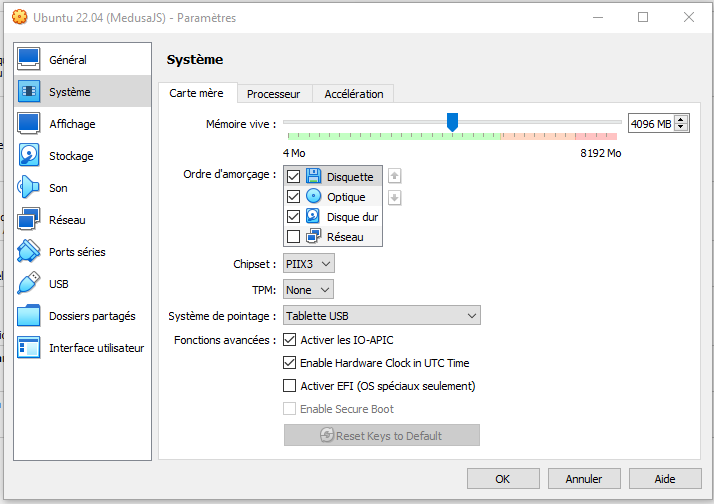Viewport: 714px width, 504px height.
Task: Select the Disquette floppy icon in boot order
Action: point(313,176)
